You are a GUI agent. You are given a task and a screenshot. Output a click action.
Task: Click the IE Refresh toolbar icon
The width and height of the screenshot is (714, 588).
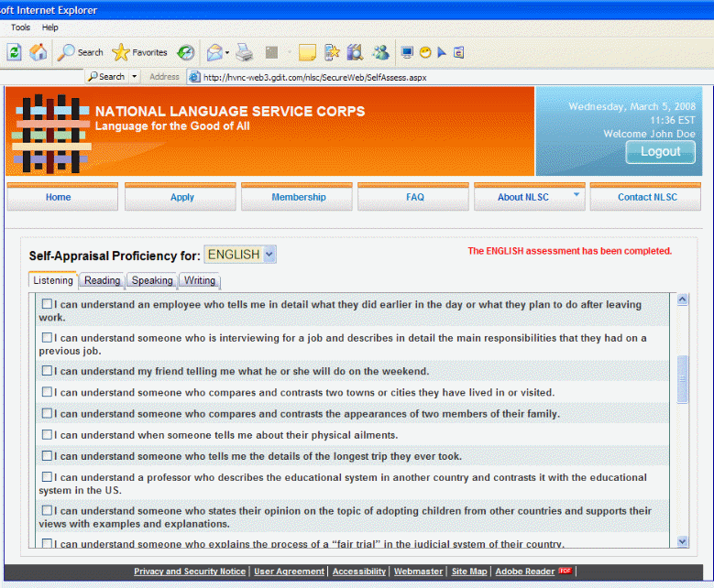coord(14,52)
